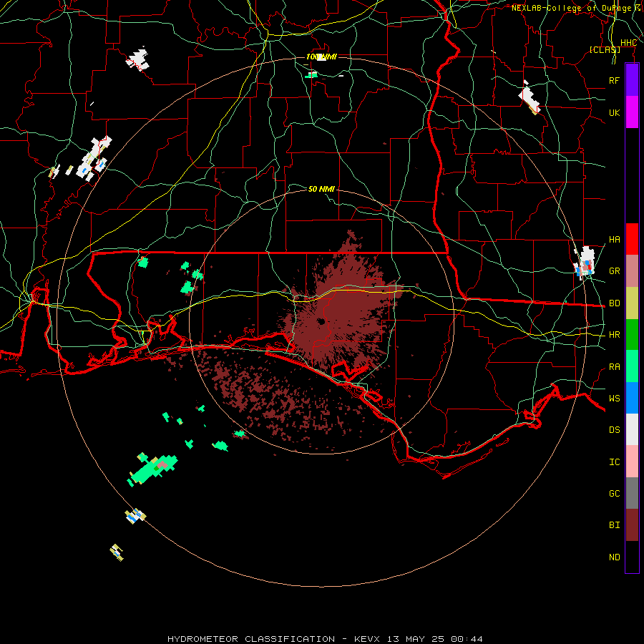This screenshot has width=644, height=644.
Task: Click the BD legend label
Action: click(614, 303)
